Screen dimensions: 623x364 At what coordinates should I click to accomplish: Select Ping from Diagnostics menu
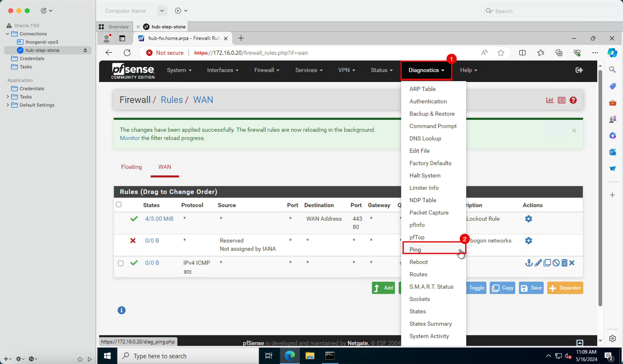(x=415, y=249)
